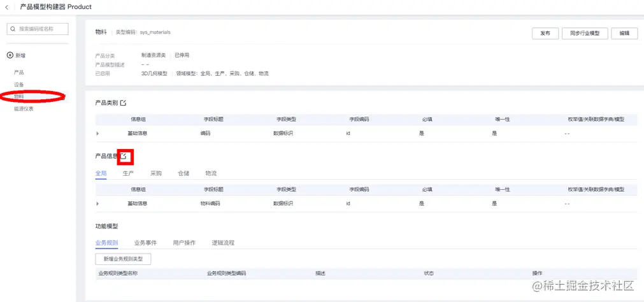This screenshot has width=644, height=302.
Task: Click the 发布 button
Action: tap(545, 33)
